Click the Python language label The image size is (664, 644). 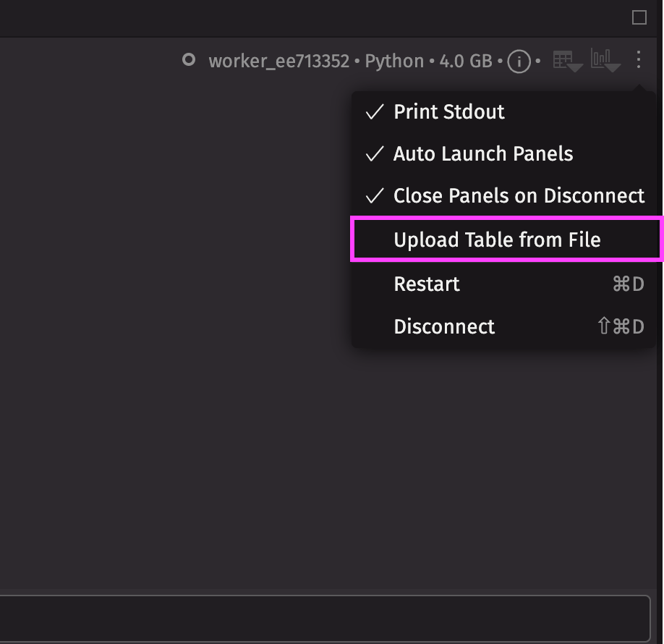(x=394, y=61)
